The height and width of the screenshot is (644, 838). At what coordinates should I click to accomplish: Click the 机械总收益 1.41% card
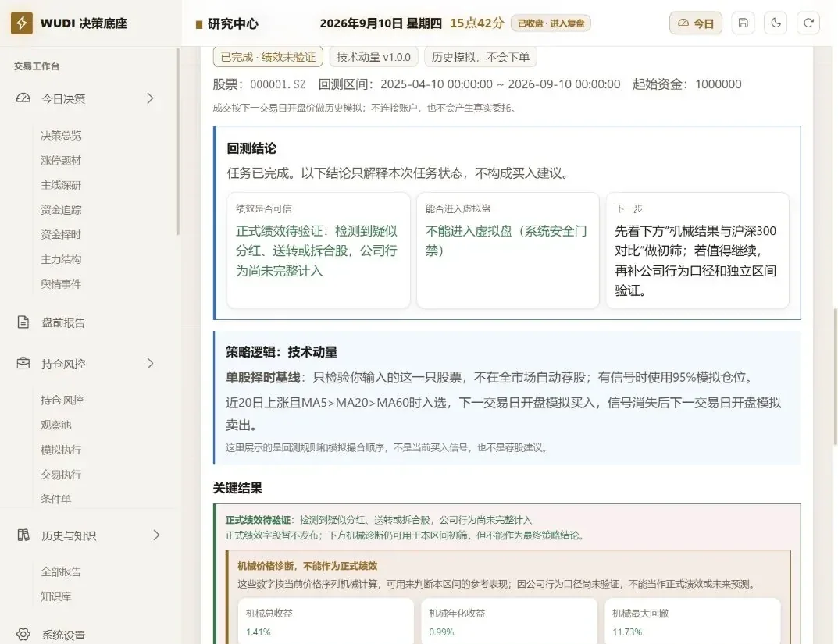click(x=326, y=621)
